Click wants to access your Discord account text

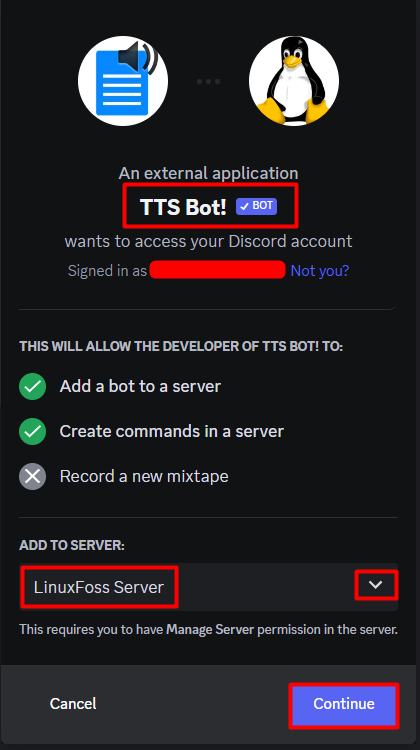209,241
